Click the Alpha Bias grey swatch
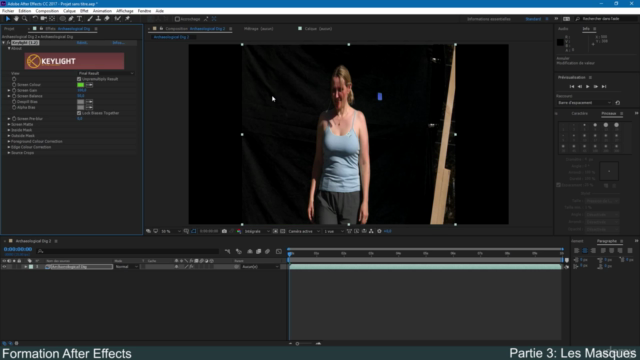The image size is (640, 360). click(81, 107)
